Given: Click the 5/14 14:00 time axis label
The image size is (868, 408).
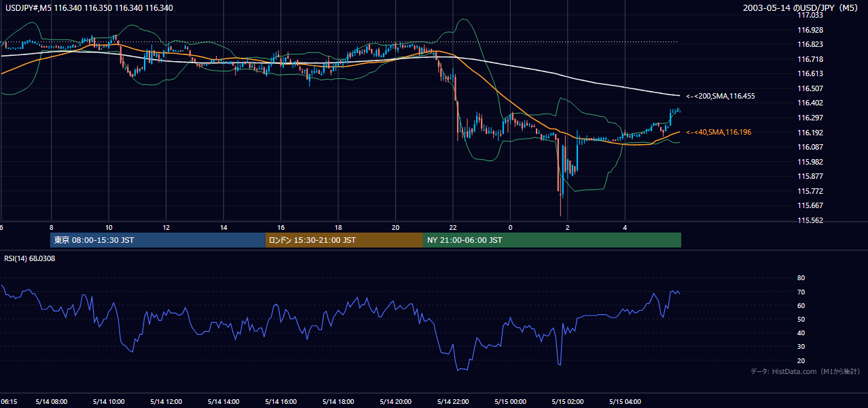Looking at the screenshot, I should pos(224,402).
